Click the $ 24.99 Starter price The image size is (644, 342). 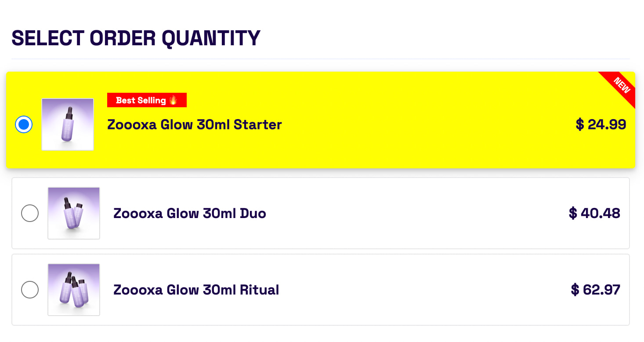coord(601,124)
